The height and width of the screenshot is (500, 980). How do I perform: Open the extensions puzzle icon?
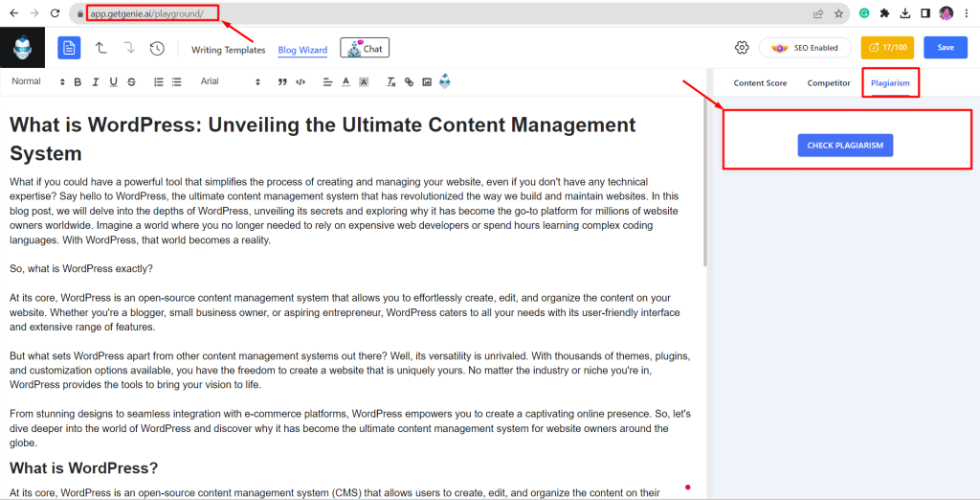[884, 13]
